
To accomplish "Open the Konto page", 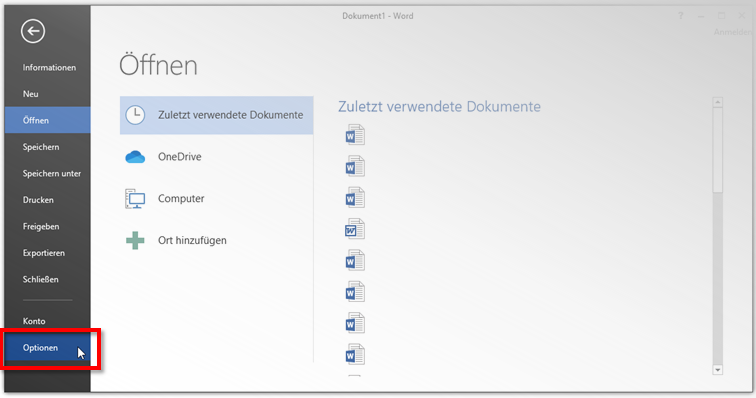I will pyautogui.click(x=48, y=321).
